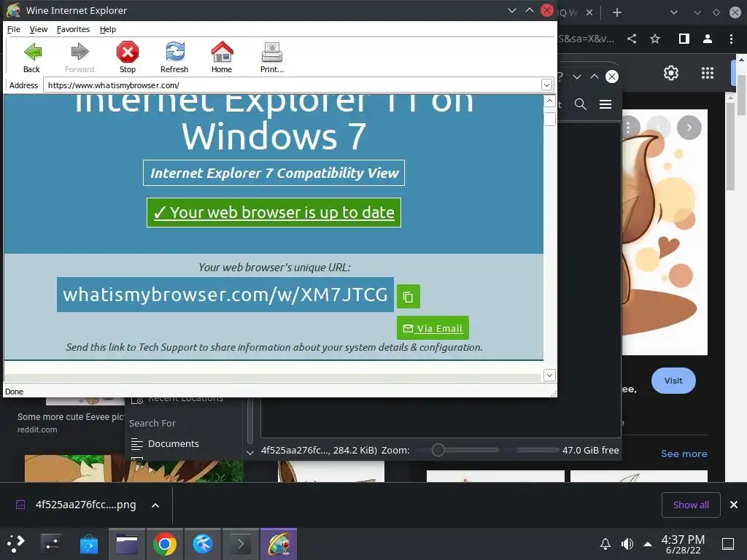Refresh the page in Wine Internet Explorer
Image resolution: width=747 pixels, height=560 pixels.
tap(174, 57)
